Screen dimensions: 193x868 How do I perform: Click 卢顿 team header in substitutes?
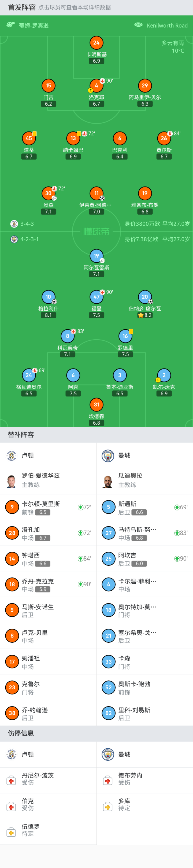(28, 455)
